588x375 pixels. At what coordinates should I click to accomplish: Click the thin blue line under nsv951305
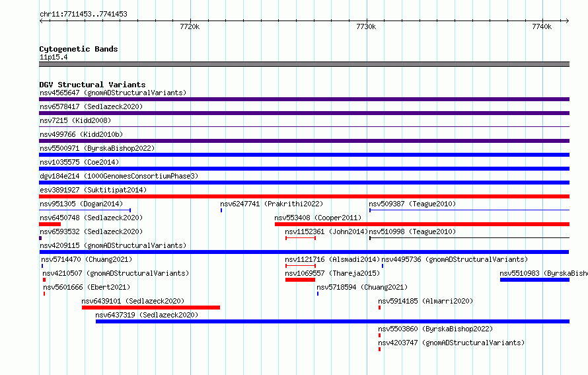coord(85,210)
